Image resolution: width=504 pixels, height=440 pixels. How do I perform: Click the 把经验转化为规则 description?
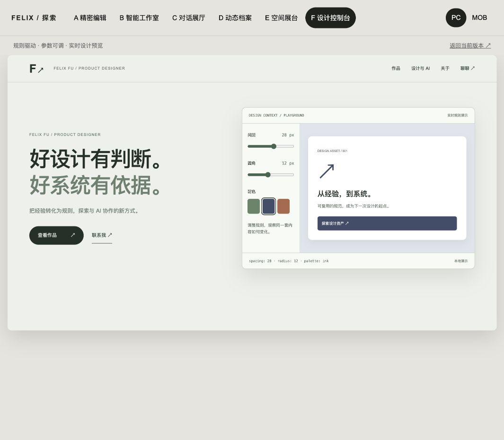[x=84, y=211]
